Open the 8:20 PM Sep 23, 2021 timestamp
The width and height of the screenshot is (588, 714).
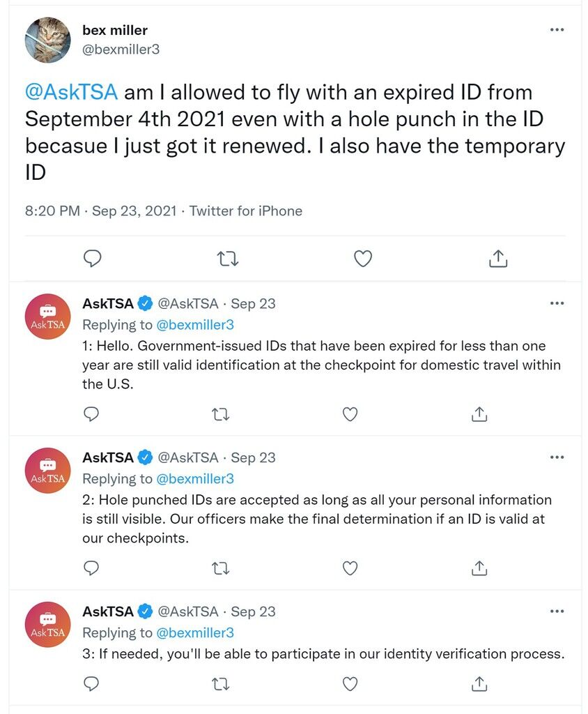100,211
